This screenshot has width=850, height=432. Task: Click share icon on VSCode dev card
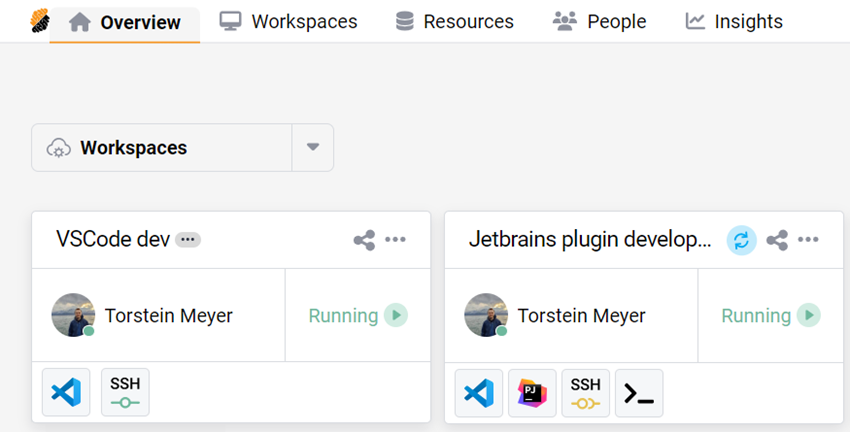click(x=364, y=240)
